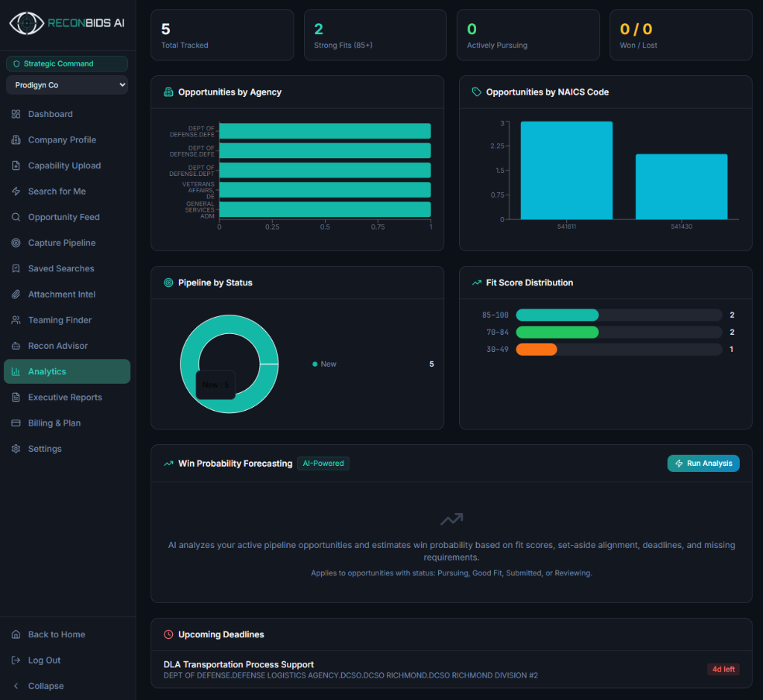Click the NAICS Code tag icon
Viewport: 763px width, 700px height.
[476, 92]
